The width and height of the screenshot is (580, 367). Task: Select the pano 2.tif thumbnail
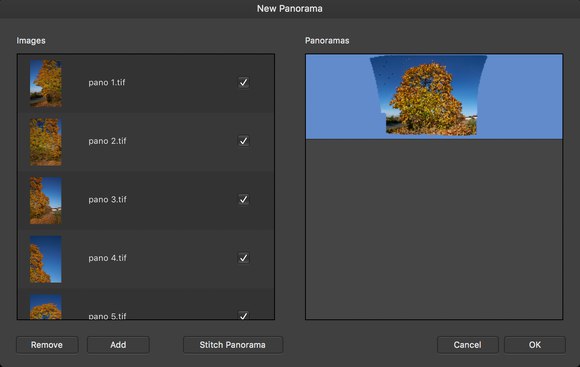(x=46, y=142)
